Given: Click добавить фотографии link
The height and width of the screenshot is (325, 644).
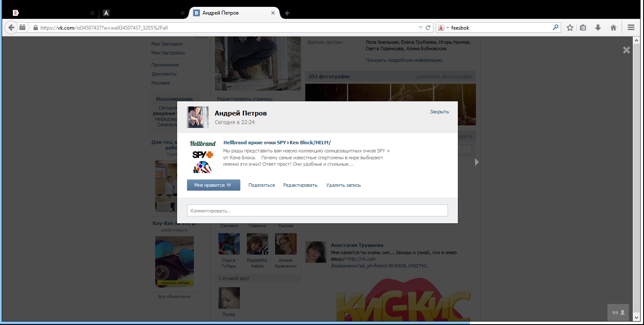Looking at the screenshot, I should (x=444, y=76).
